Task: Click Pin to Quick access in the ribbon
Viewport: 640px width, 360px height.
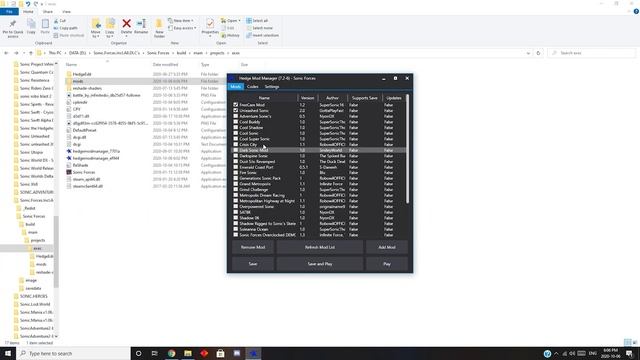Action: coord(13,28)
